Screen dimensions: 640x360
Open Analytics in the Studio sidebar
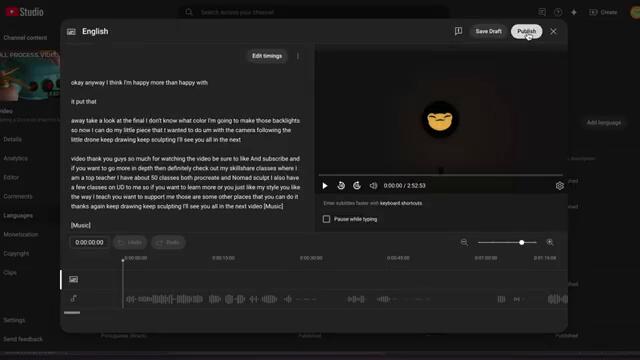tap(16, 158)
